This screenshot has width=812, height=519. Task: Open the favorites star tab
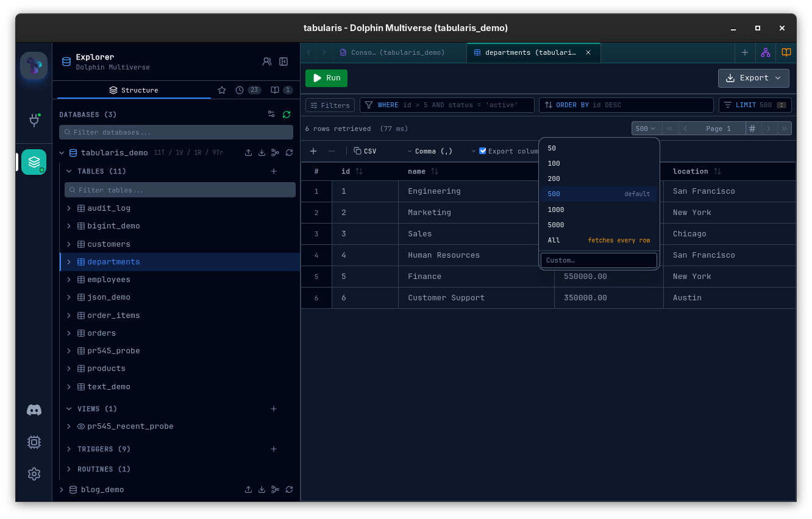coord(222,90)
